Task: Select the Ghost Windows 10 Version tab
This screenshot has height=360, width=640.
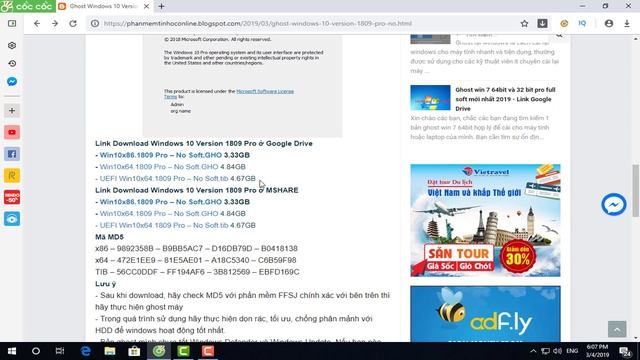Action: (104, 6)
